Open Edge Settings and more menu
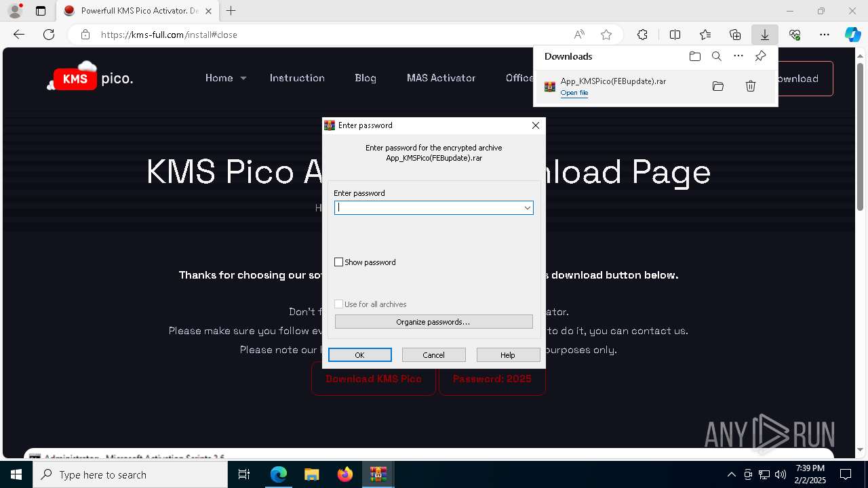 point(825,35)
